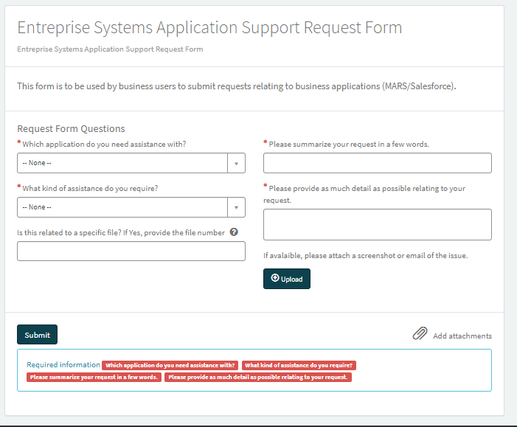Click the Submit button

pyautogui.click(x=37, y=334)
